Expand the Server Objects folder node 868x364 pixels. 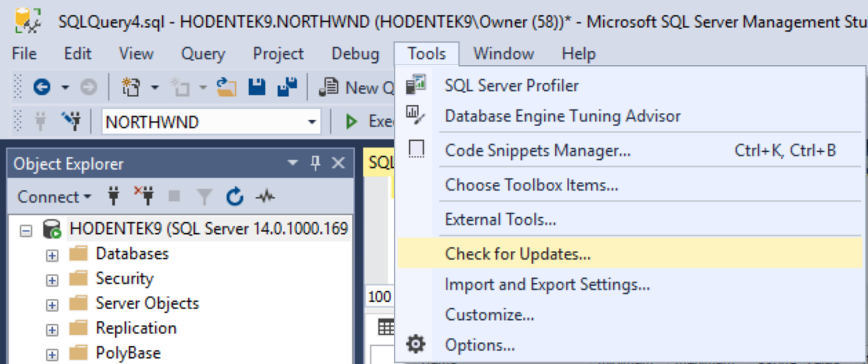(x=52, y=305)
